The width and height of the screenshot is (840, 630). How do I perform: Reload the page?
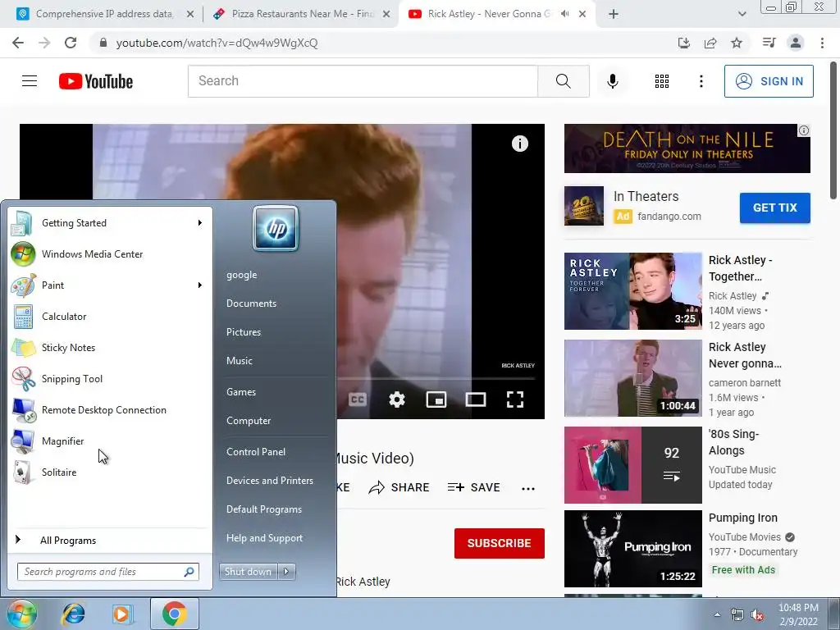71,43
